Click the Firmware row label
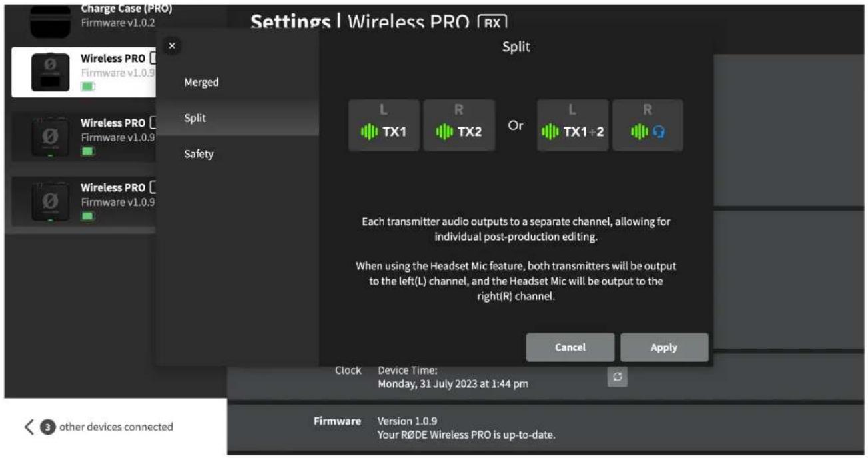Viewport: 868px width, 458px height. [338, 421]
